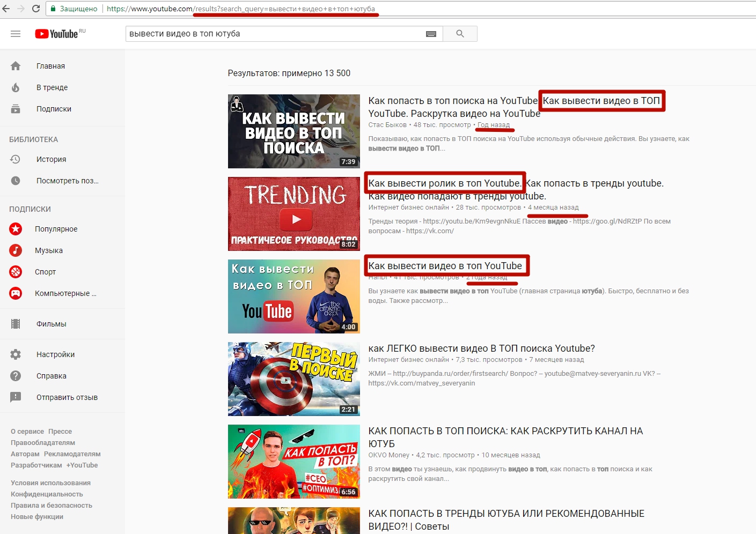Open the Рекламодателям footer link
This screenshot has width=756, height=534.
click(72, 454)
